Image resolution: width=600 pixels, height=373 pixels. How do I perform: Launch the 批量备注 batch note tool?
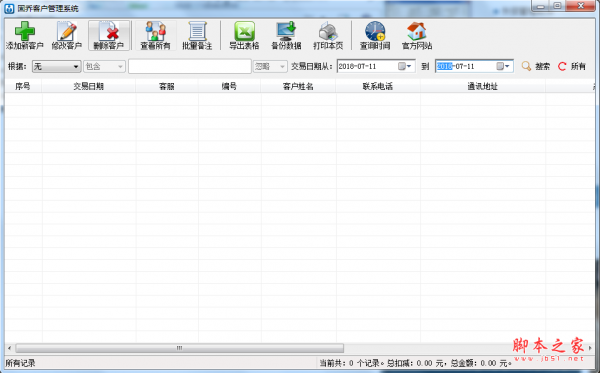(x=197, y=36)
